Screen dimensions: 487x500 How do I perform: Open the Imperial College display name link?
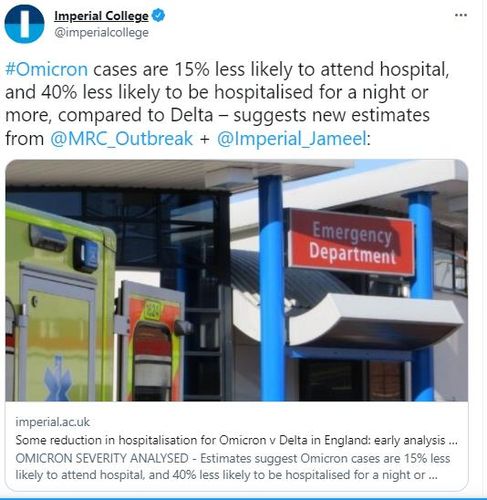[x=101, y=16]
